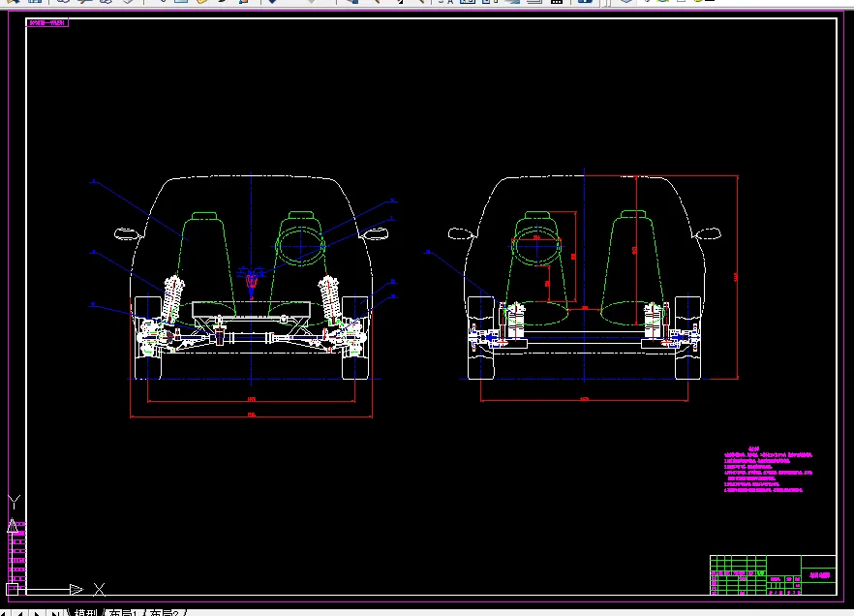Switch to the 模型 model tab
854x616 pixels.
pyautogui.click(x=85, y=613)
